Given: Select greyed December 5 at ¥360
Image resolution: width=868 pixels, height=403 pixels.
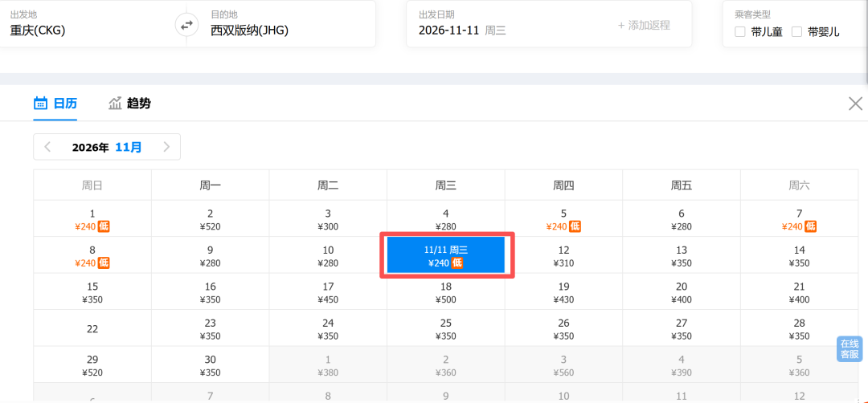Looking at the screenshot, I should click(800, 364).
